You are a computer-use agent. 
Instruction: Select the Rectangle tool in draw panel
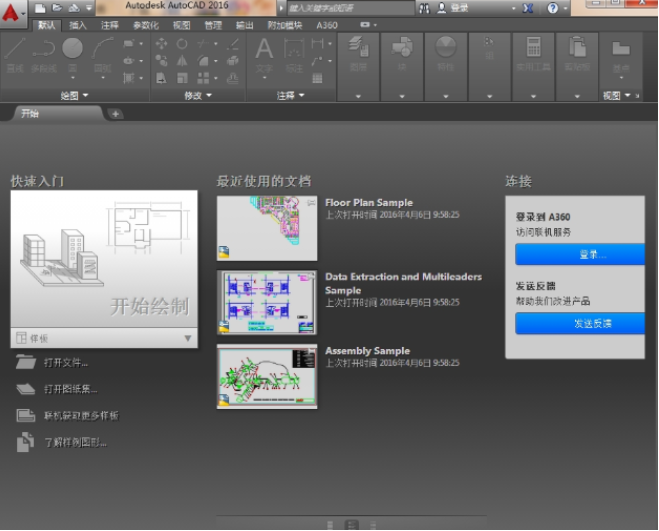[129, 43]
